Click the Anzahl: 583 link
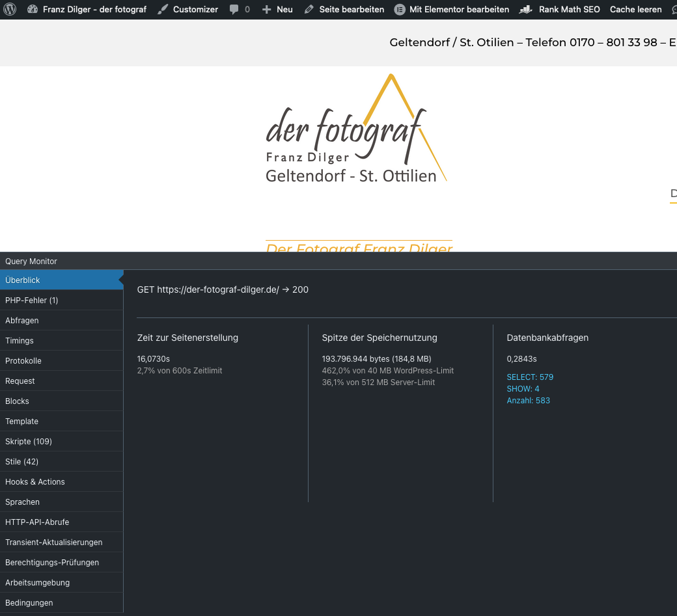The width and height of the screenshot is (677, 616). point(528,400)
